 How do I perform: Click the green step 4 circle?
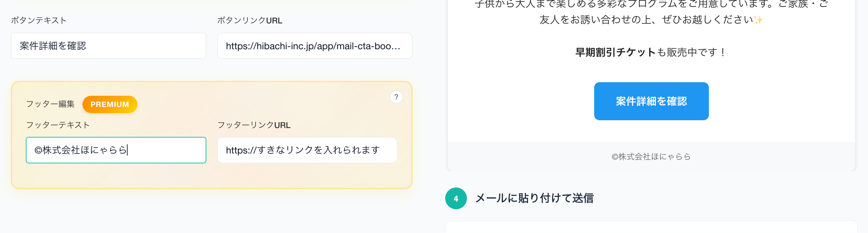tap(456, 198)
